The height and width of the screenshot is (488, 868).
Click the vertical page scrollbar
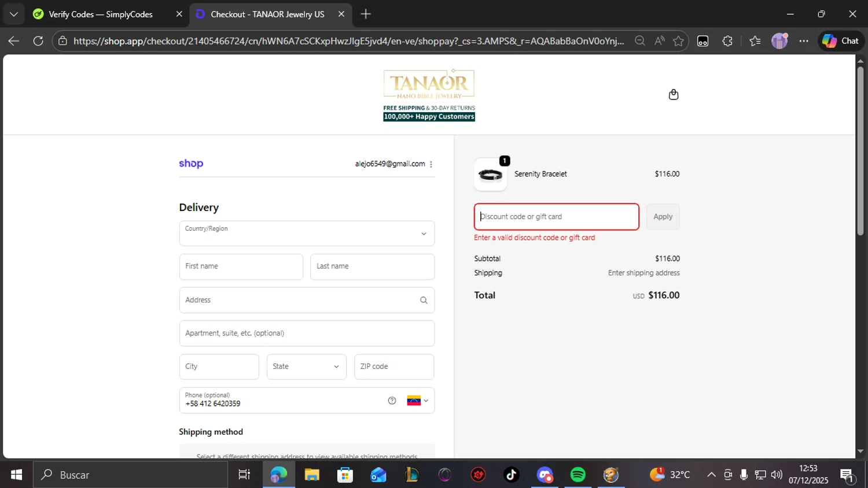pos(860,150)
